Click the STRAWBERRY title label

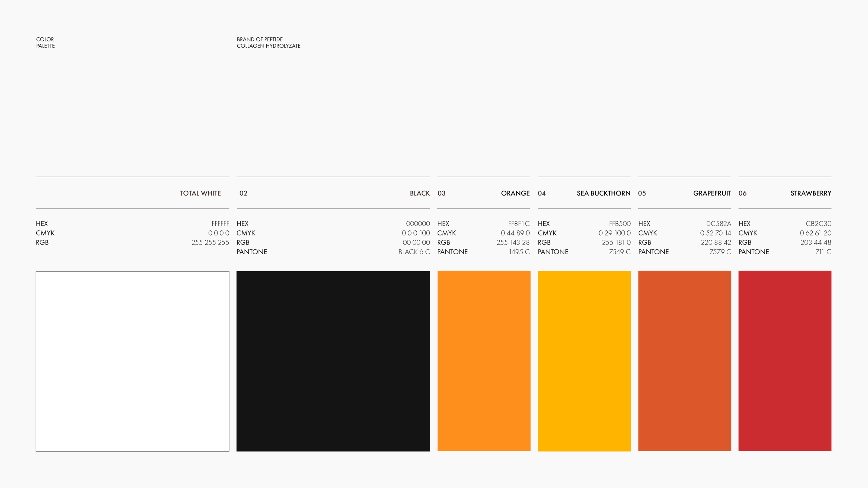click(811, 193)
